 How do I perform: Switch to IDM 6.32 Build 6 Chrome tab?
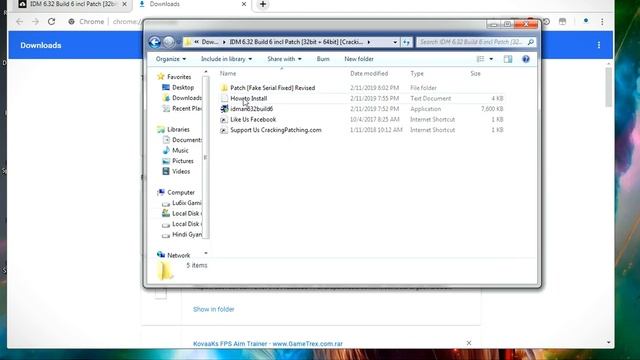[x=73, y=4]
